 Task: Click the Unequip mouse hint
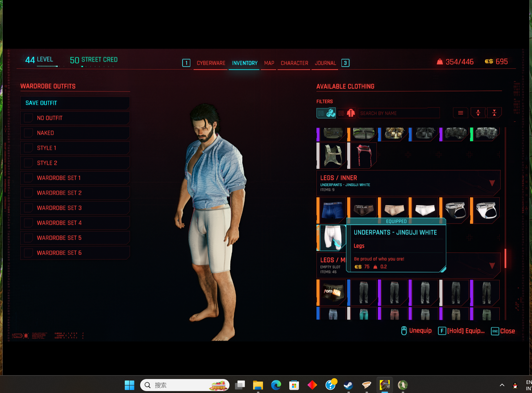[x=416, y=331]
